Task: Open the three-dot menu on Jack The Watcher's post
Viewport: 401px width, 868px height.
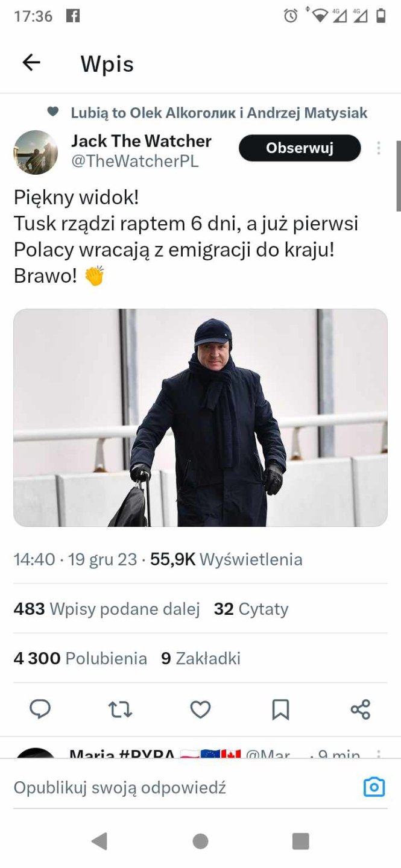Action: 379,148
